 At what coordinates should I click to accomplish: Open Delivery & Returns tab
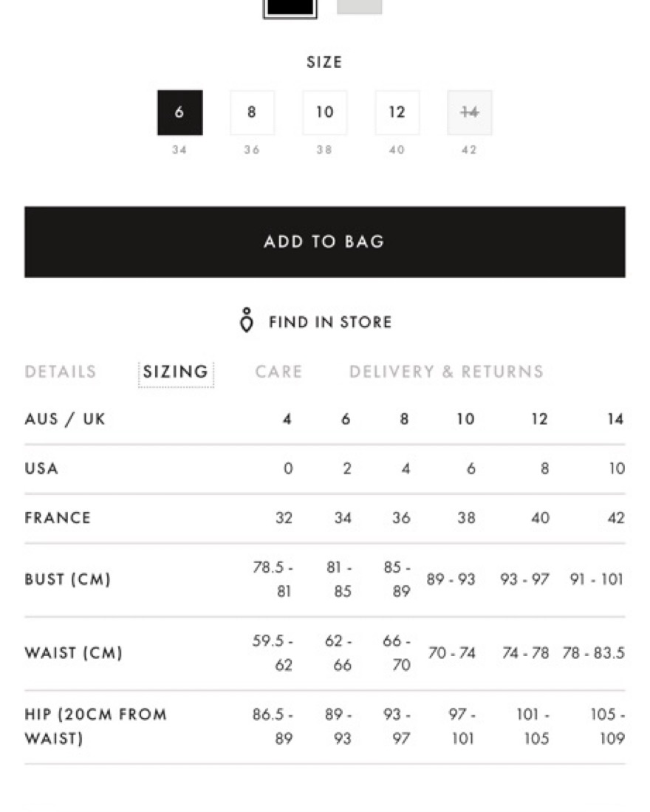pos(447,372)
